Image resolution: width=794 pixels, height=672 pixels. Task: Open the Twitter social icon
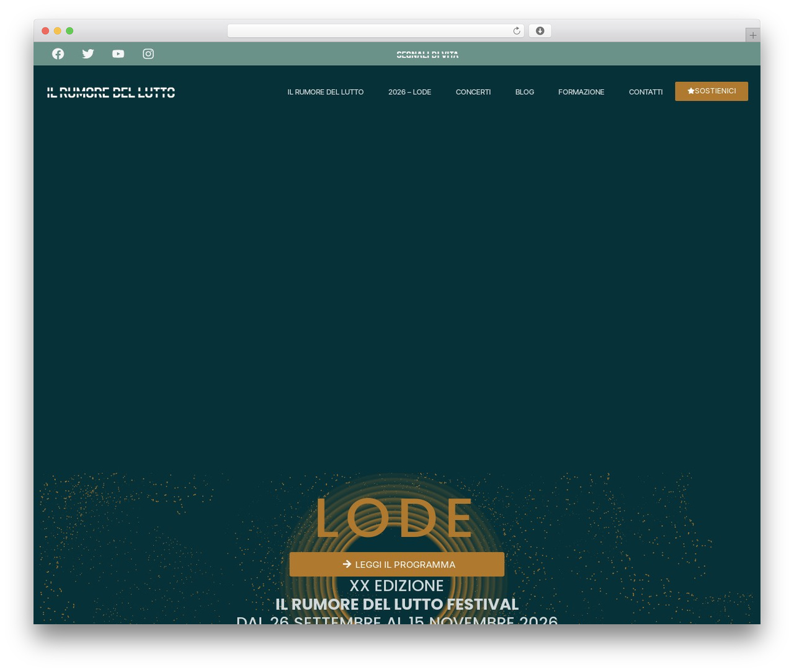[x=88, y=54]
